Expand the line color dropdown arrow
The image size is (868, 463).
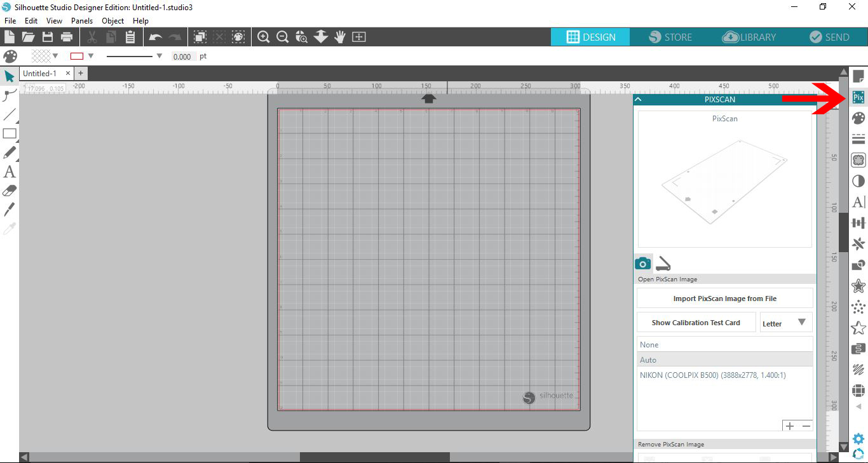tap(90, 56)
